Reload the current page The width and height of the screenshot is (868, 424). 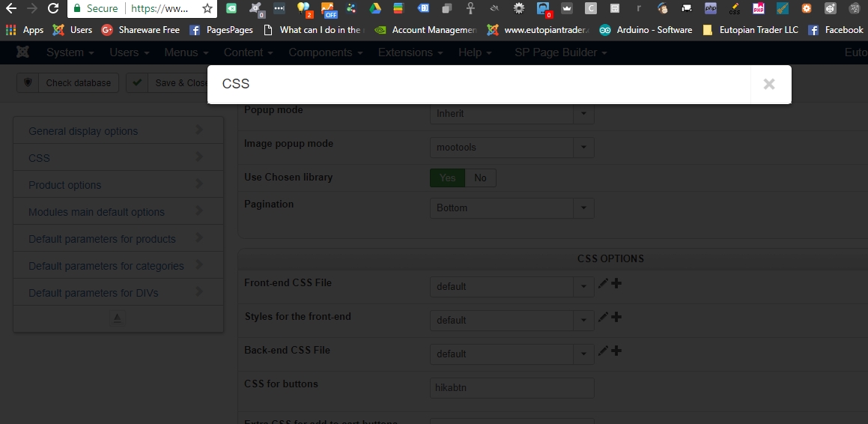click(52, 8)
